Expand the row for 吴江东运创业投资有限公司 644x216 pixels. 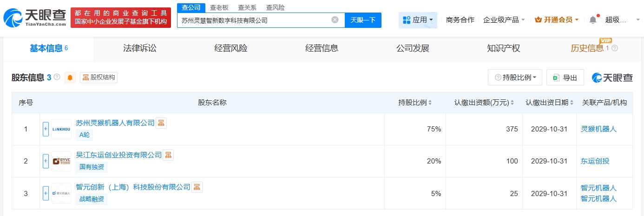46,161
